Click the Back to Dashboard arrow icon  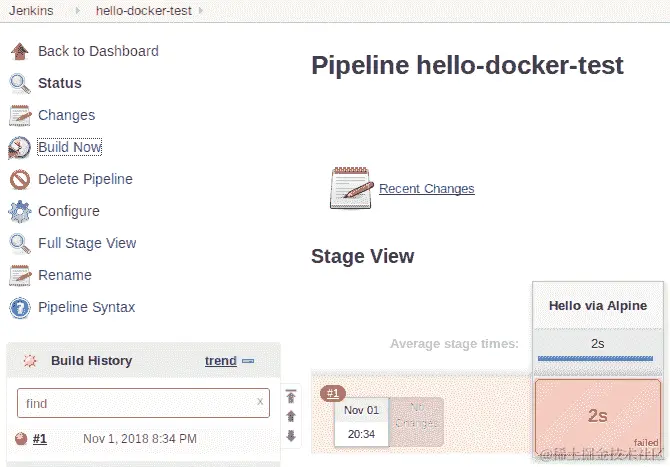(20, 51)
